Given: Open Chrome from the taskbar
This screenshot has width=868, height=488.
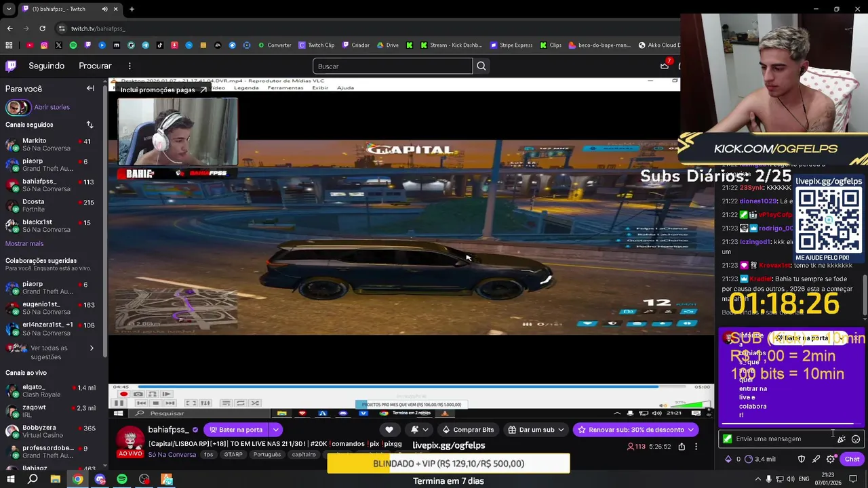Looking at the screenshot, I should 78,479.
